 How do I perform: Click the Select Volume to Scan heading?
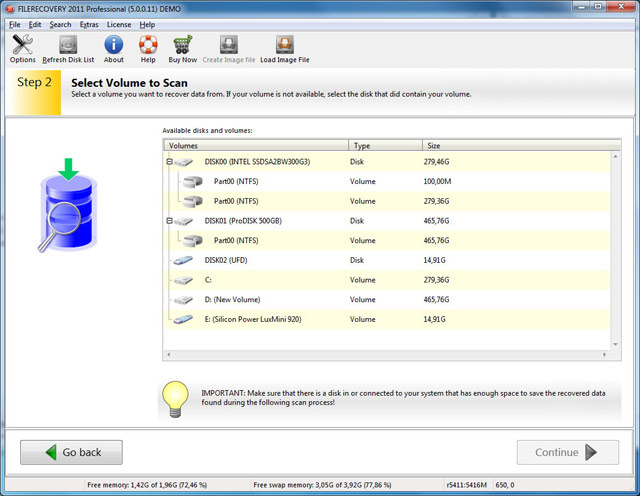(x=129, y=83)
